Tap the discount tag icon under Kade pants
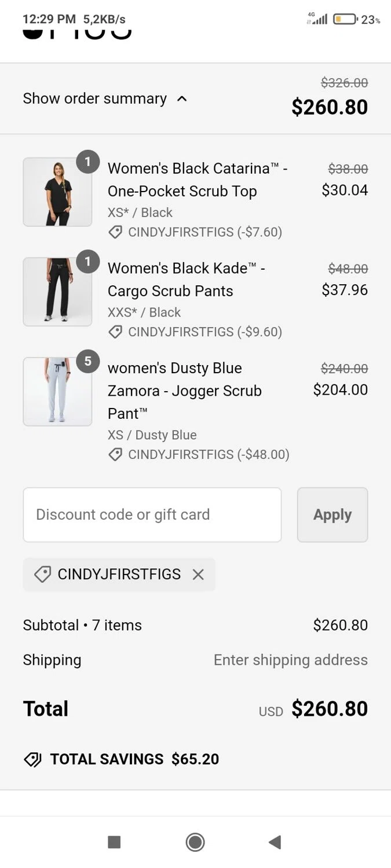This screenshot has width=391, height=868. click(115, 332)
